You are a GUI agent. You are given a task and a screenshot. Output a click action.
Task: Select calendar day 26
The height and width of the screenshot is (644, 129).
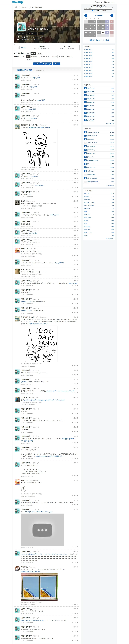pos(107,32)
